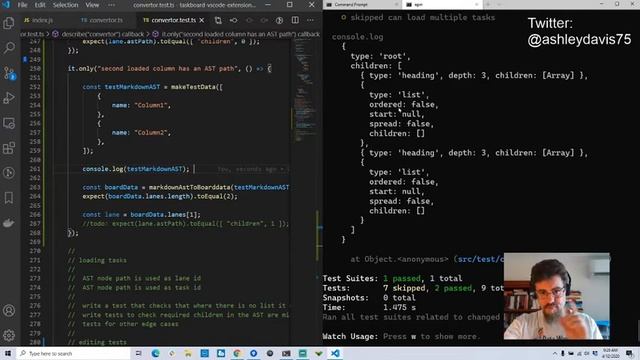Open the Explorer view in activity bar
This screenshot has height=360, width=640.
pyautogui.click(x=9, y=23)
